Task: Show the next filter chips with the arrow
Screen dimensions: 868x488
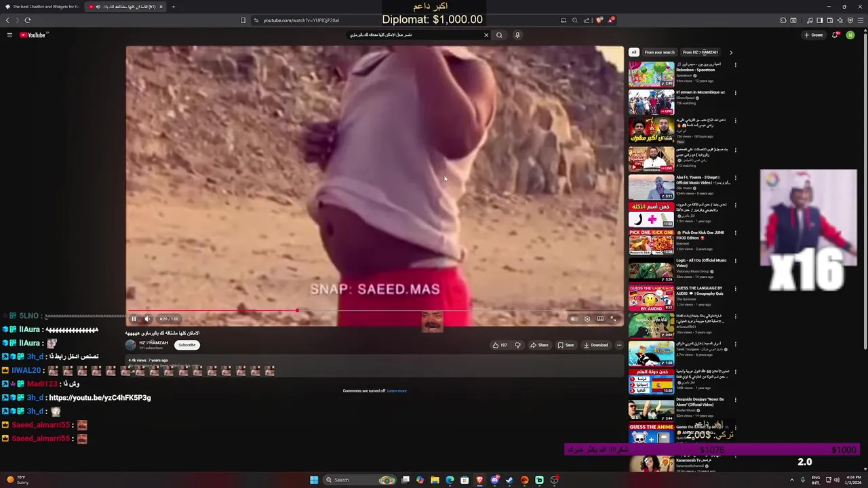Action: [731, 52]
